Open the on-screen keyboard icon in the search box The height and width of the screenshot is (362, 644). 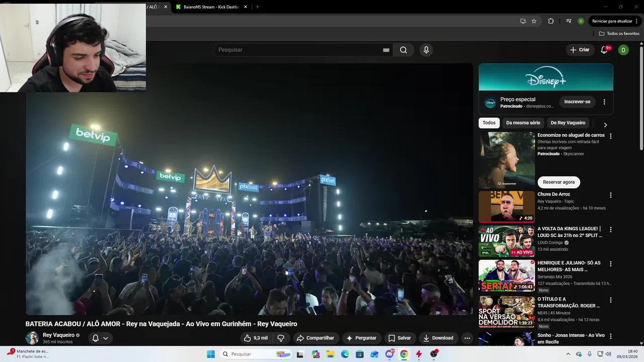(386, 50)
